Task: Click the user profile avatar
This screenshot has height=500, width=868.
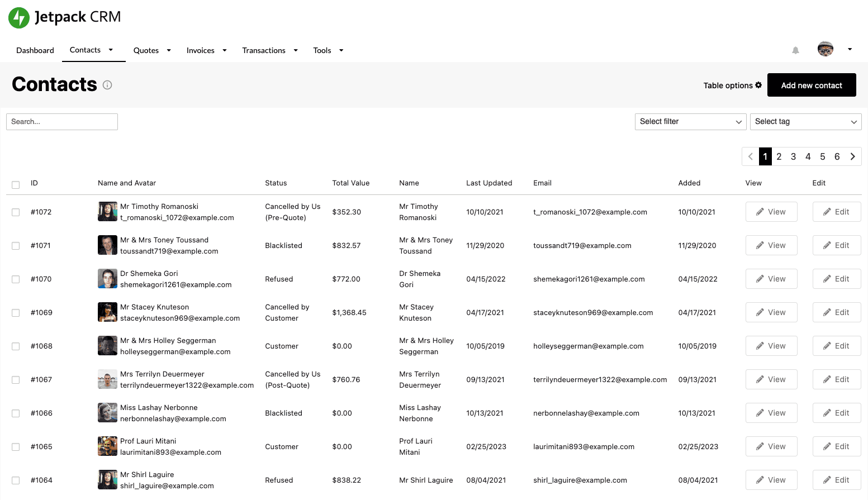Action: coord(825,49)
